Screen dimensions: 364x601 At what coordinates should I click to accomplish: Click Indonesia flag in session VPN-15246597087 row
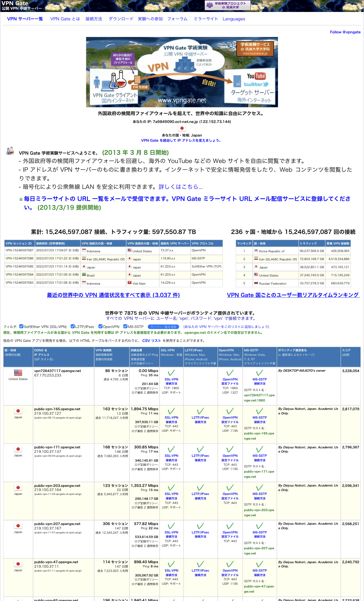[x=84, y=250]
